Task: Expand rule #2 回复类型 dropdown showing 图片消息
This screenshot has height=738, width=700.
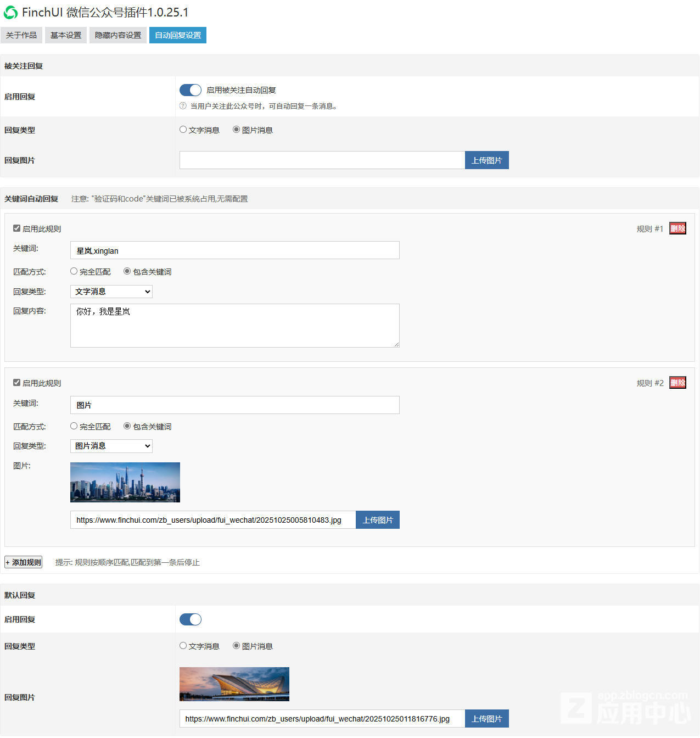Action: 111,446
